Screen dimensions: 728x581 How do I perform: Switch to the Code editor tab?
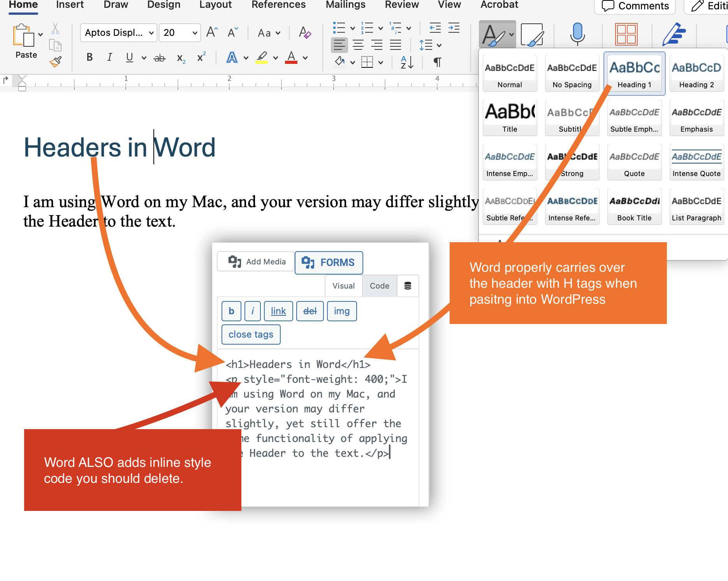380,286
